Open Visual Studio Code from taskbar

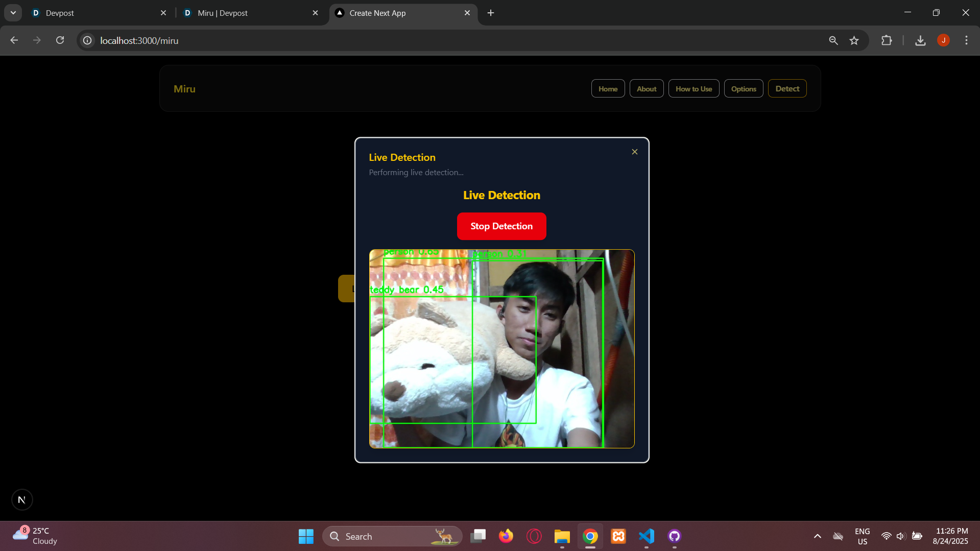647,536
